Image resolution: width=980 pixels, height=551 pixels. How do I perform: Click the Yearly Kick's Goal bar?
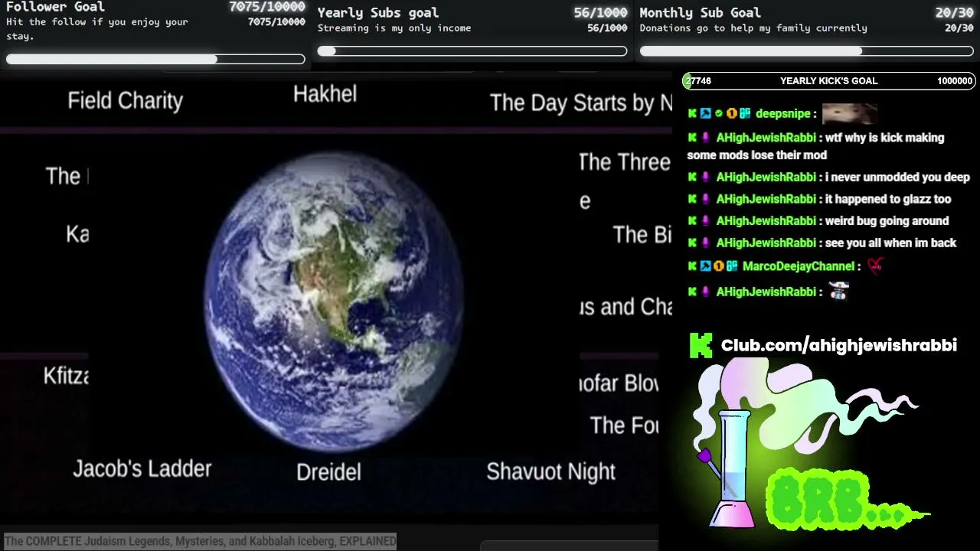pos(829,81)
